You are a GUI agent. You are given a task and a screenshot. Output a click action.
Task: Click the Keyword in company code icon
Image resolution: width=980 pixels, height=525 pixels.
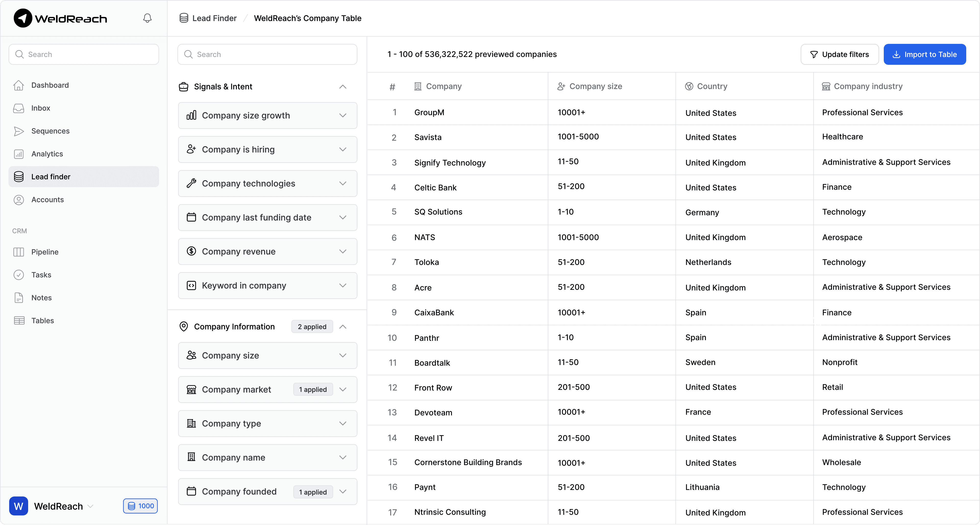click(x=191, y=286)
